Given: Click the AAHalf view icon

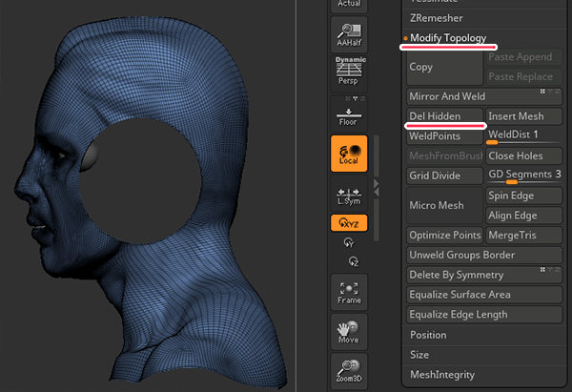Looking at the screenshot, I should click(348, 35).
